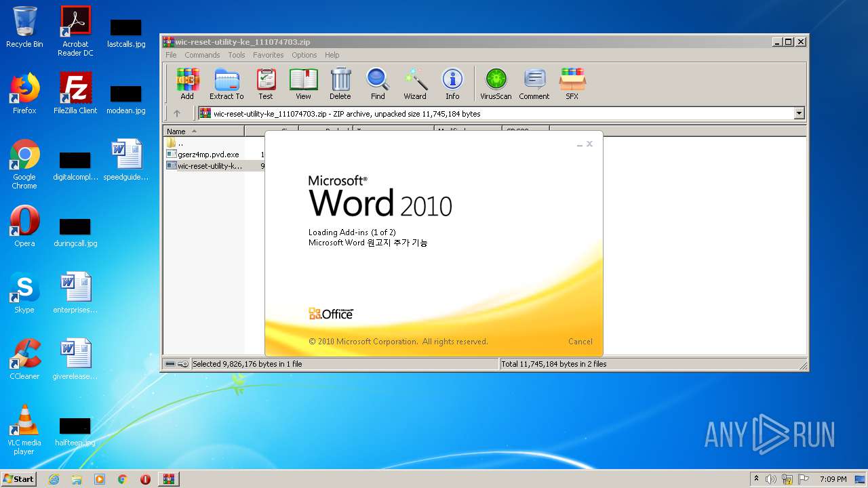Open the Skype desktop shortcut
Image resolution: width=868 pixels, height=488 pixels.
(24, 293)
